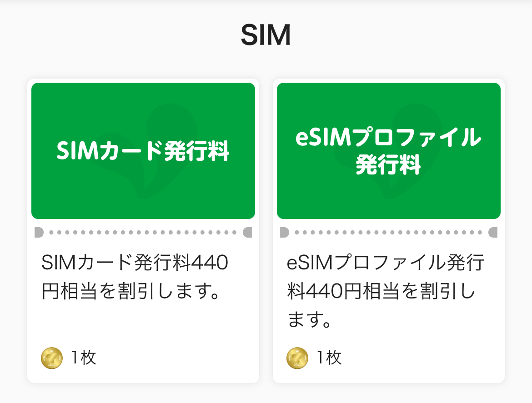This screenshot has width=532, height=403.
Task: Click the dotted tear line on eSIMプロファイル card
Action: [x=388, y=233]
